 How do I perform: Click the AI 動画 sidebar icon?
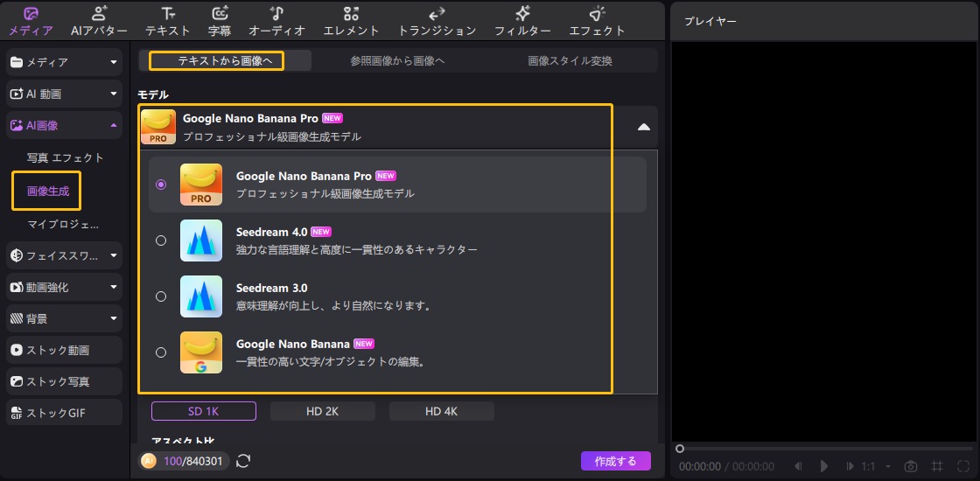[x=17, y=94]
